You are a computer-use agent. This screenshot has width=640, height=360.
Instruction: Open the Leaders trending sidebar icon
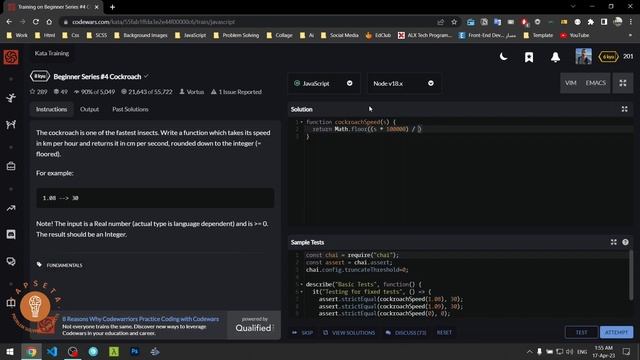(x=11, y=208)
